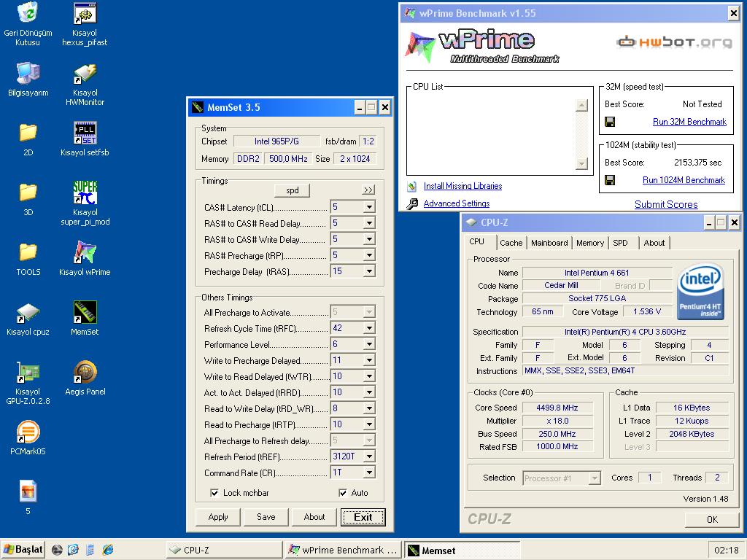
Task: Switch to the About tab in CPU-Z
Action: pyautogui.click(x=654, y=243)
